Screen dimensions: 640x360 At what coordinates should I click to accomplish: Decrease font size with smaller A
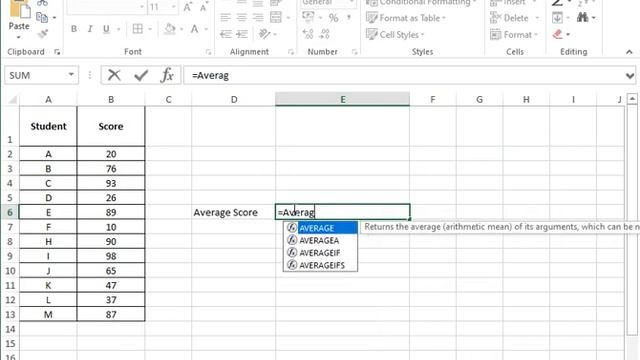[x=203, y=7]
